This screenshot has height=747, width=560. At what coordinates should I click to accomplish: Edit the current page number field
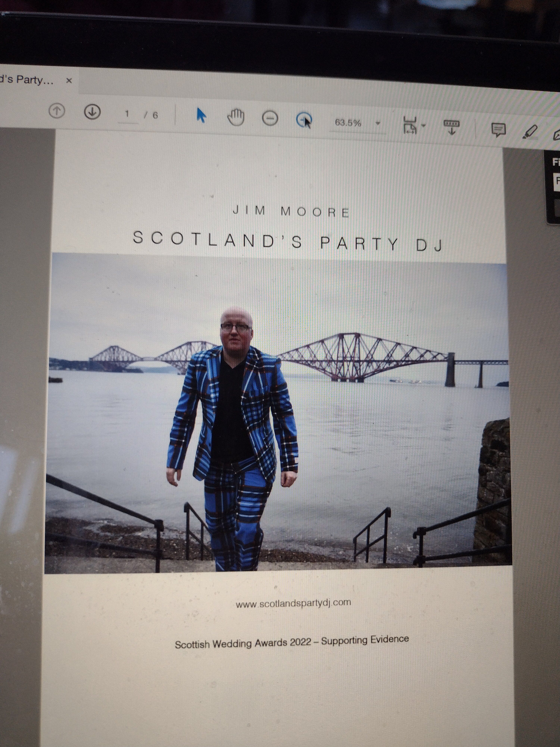click(128, 114)
